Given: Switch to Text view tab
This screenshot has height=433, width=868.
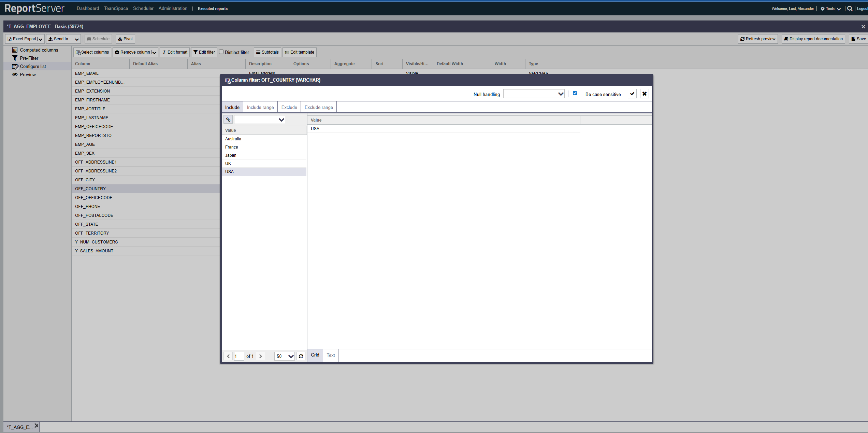Looking at the screenshot, I should 331,355.
